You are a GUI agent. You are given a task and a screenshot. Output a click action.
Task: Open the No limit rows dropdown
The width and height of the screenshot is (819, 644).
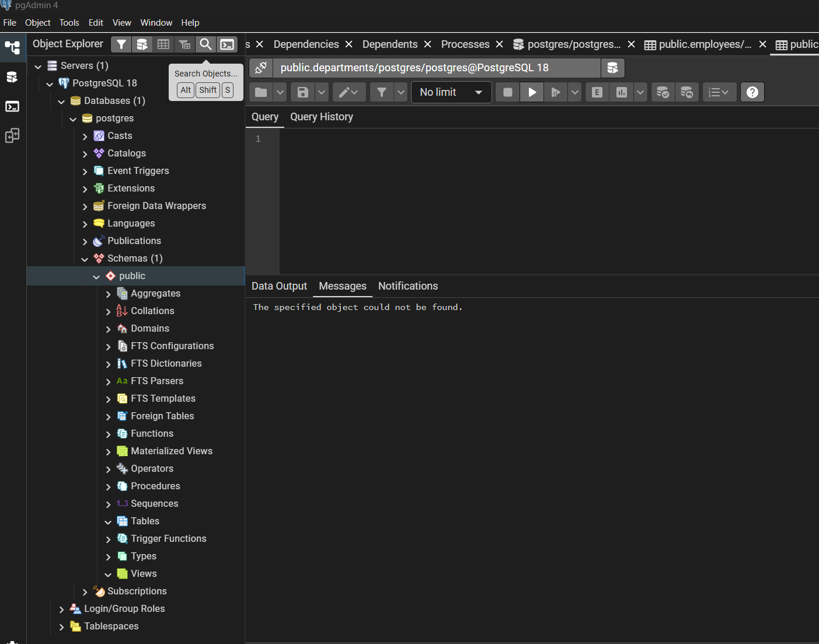coord(451,92)
